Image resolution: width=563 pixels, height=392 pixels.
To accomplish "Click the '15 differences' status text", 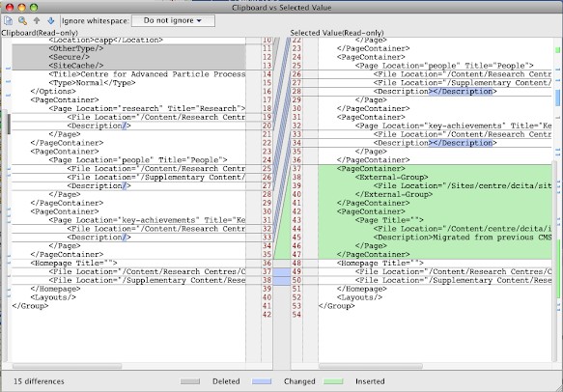I will coord(39,381).
